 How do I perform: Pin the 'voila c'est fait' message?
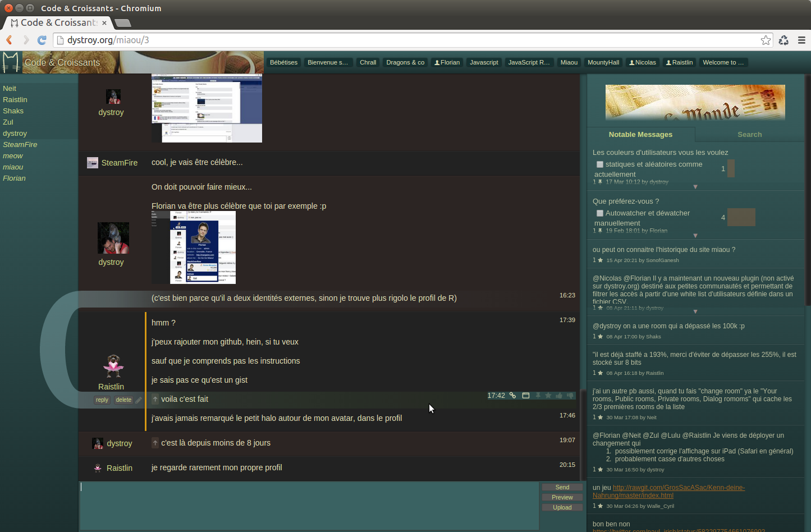[x=538, y=396]
